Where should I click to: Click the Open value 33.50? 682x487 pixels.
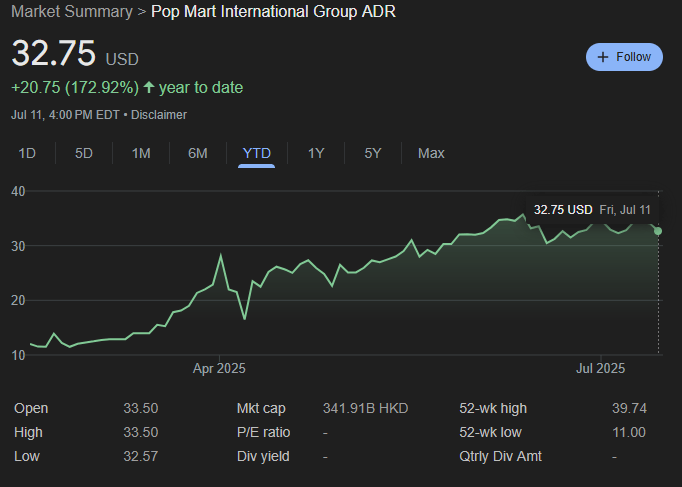point(140,408)
